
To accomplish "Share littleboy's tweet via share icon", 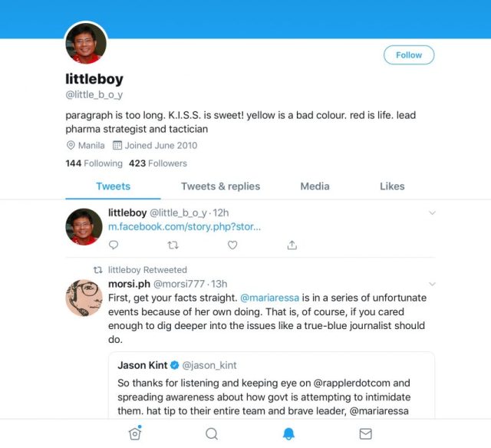I will (292, 245).
